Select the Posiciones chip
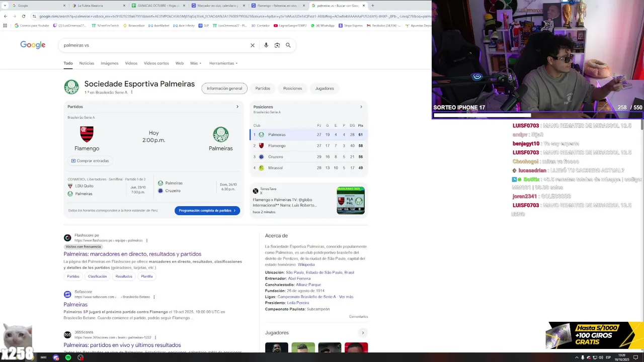644x362 pixels. 293,88
